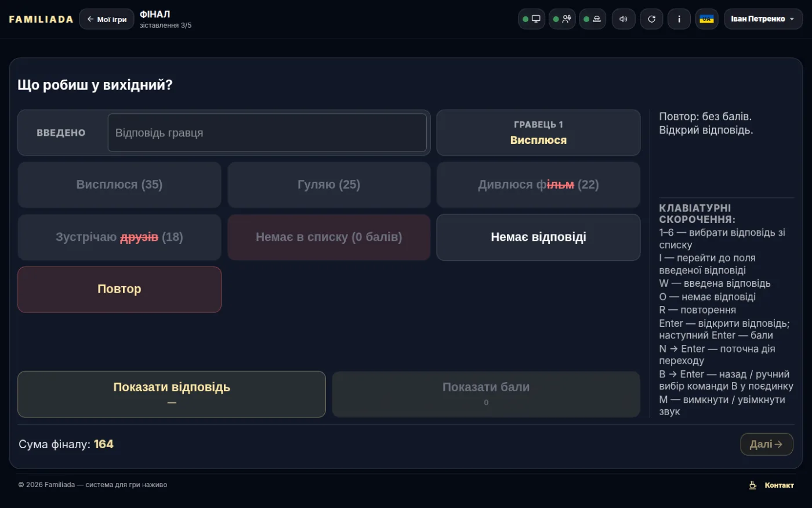Open the buzzer device status button
This screenshot has width=812, height=508.
click(x=593, y=19)
